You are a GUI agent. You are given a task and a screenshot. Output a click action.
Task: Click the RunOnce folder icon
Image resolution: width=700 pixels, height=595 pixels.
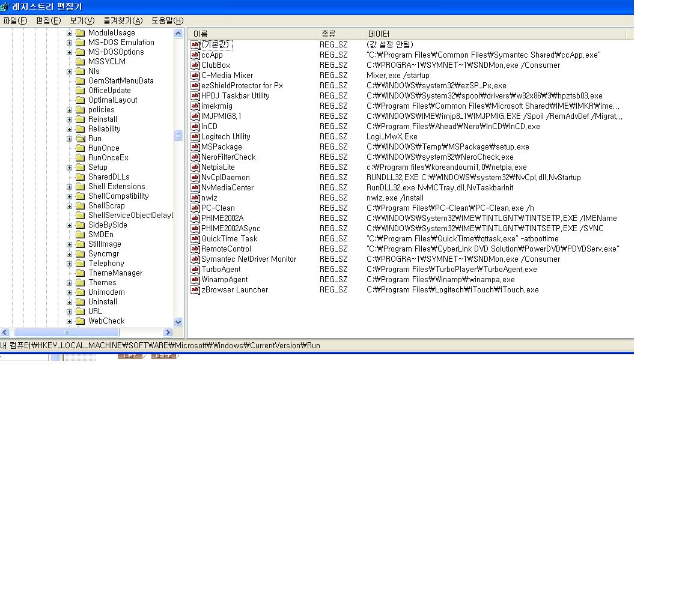pos(81,148)
